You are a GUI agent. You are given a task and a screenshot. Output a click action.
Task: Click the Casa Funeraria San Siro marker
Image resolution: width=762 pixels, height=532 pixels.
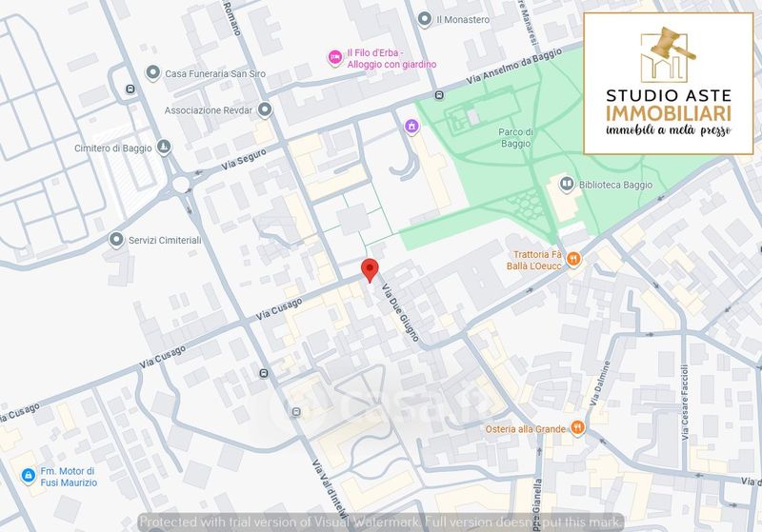152,73
